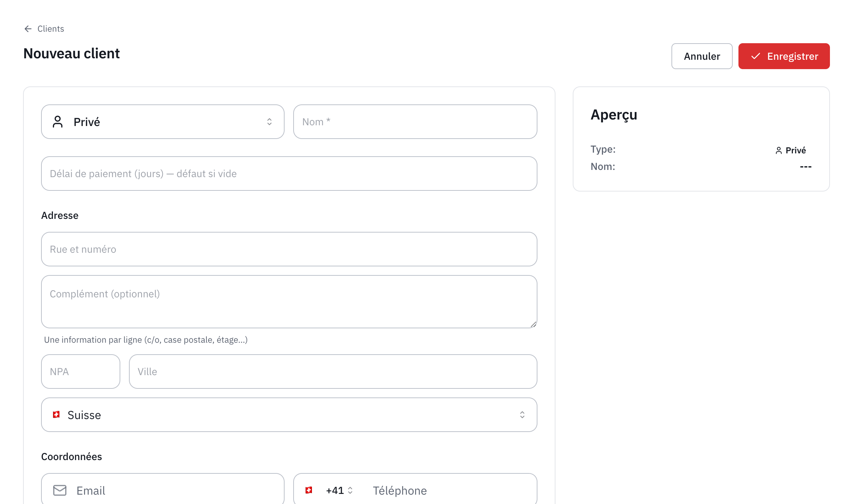Click the Type: label in Aperçu
Screen dimensions: 853x504
tap(603, 149)
